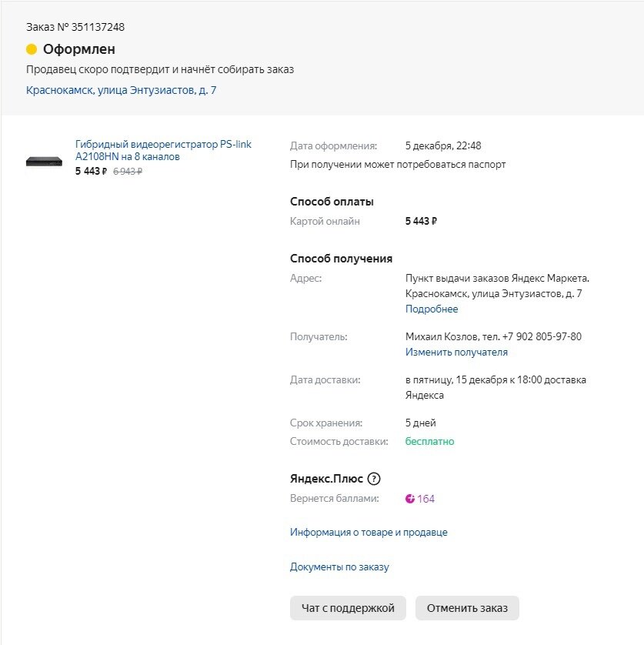This screenshot has height=645, width=644.
Task: Click the Отменить заказ button
Action: click(x=467, y=608)
